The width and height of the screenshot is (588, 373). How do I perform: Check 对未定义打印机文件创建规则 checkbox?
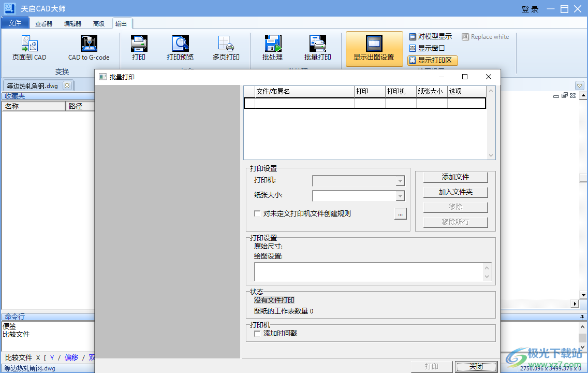click(257, 213)
